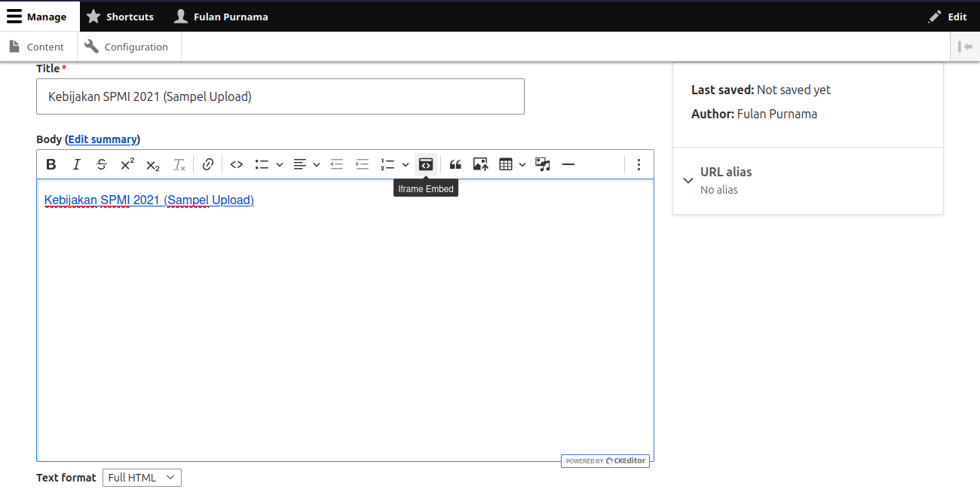980x492 pixels.
Task: Click the Remove Format icon
Action: click(179, 164)
